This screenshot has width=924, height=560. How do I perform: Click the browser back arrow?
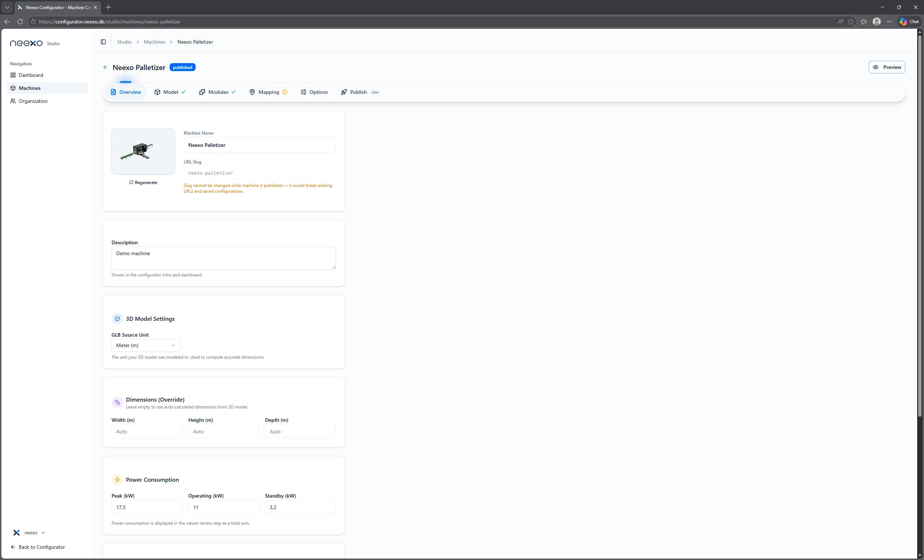7,22
